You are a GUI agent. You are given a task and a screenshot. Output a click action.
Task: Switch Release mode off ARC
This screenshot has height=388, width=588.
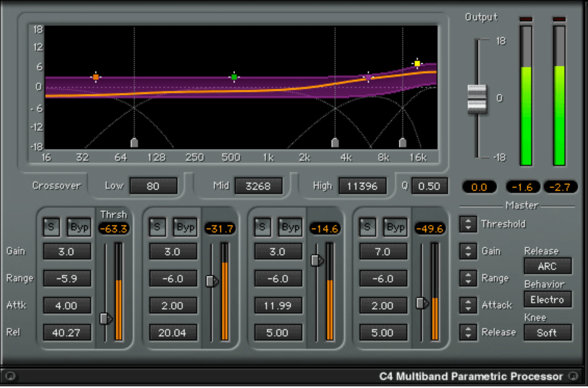[x=548, y=266]
